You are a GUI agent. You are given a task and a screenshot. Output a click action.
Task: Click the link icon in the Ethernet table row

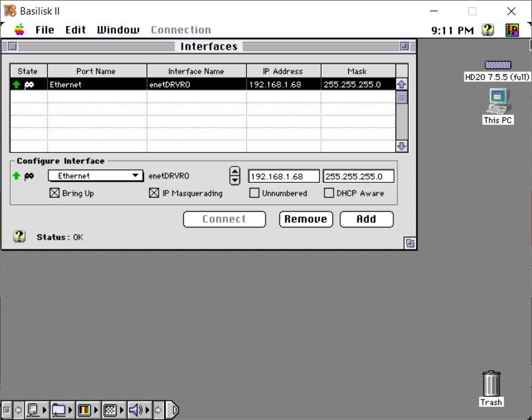[29, 84]
